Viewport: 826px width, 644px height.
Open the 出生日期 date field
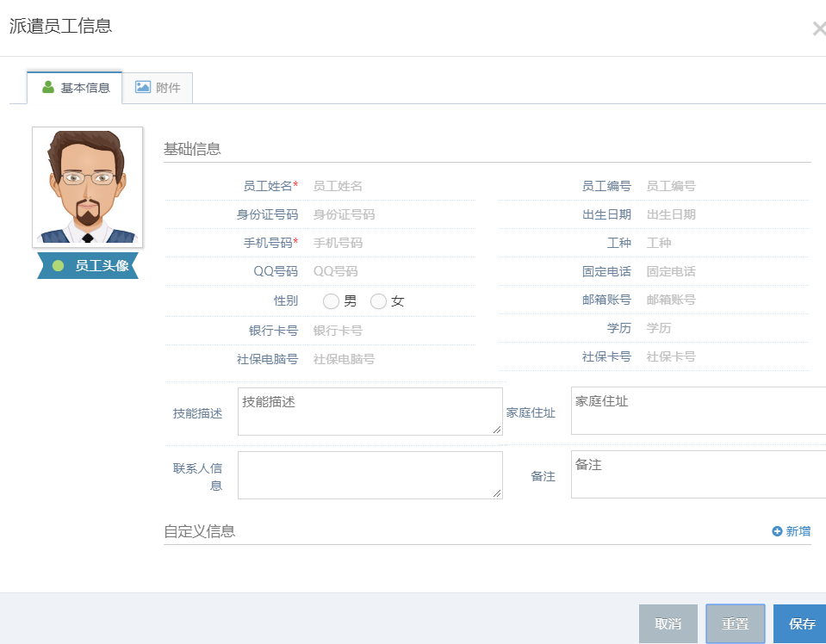725,214
